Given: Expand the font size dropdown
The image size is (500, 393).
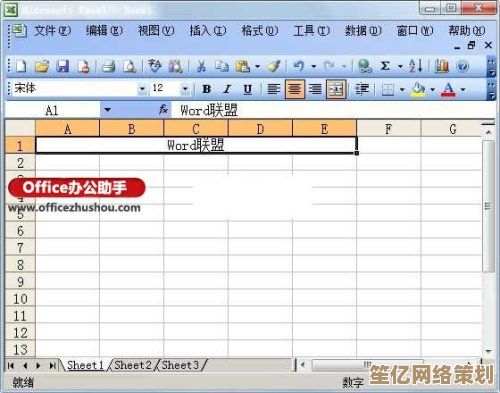Looking at the screenshot, I should [185, 89].
